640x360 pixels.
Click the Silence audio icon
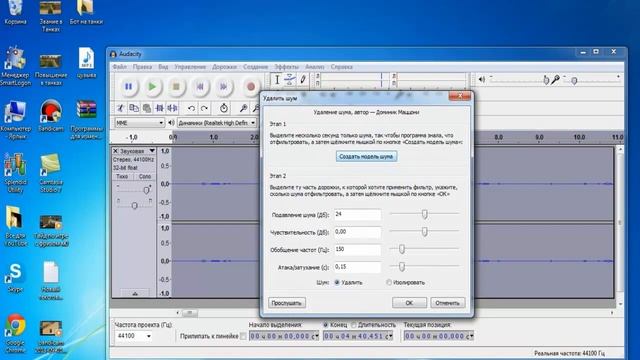(172, 108)
